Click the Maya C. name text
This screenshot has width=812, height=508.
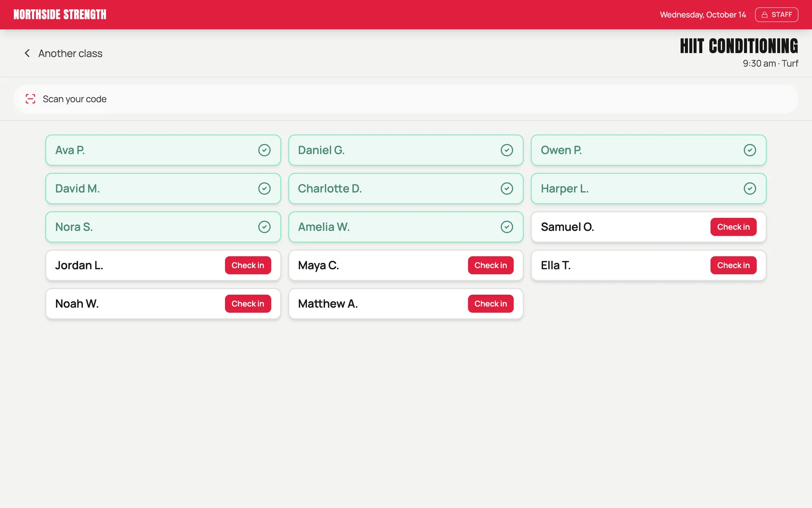pos(318,265)
